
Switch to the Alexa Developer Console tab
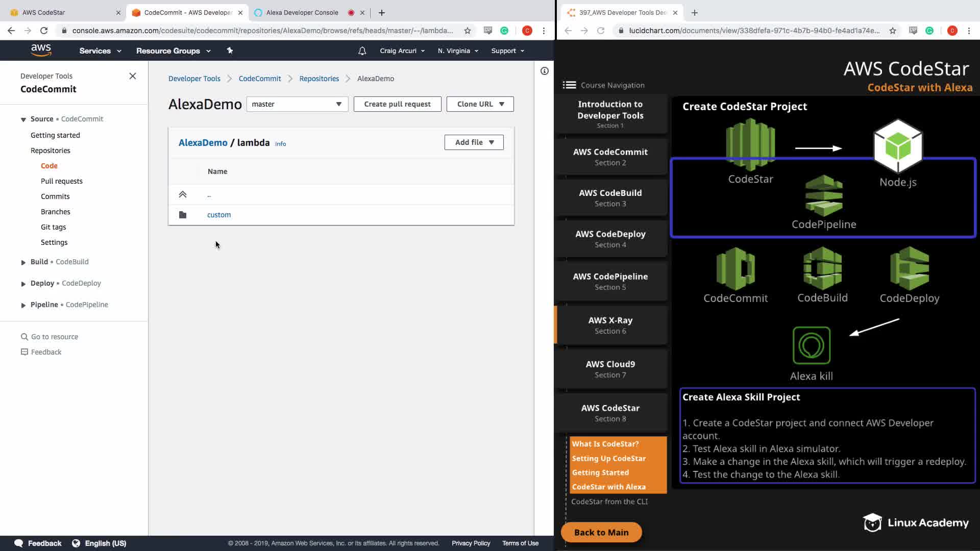pyautogui.click(x=302, y=13)
